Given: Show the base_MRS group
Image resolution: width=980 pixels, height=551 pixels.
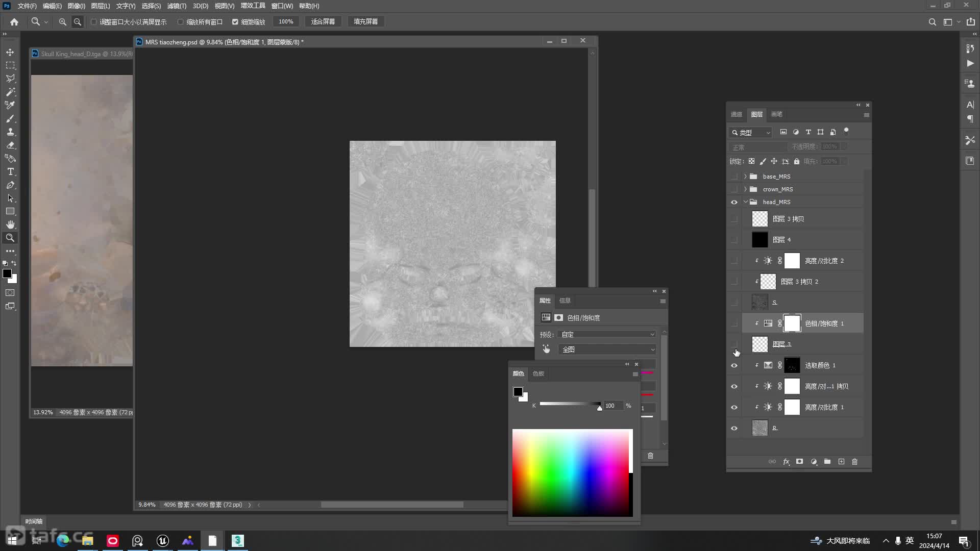Looking at the screenshot, I should coord(734,177).
